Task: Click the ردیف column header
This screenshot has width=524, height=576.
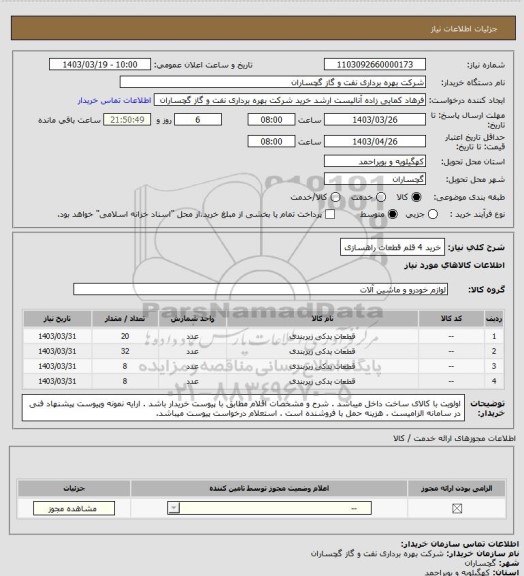Action: [494, 319]
